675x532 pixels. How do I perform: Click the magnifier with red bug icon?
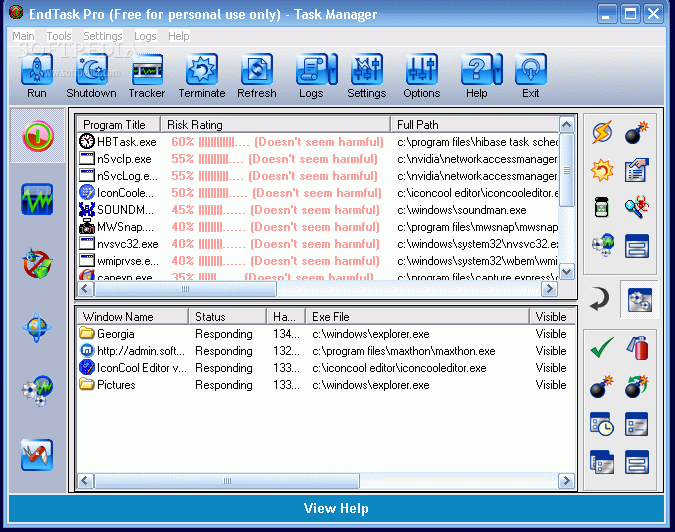(x=637, y=207)
